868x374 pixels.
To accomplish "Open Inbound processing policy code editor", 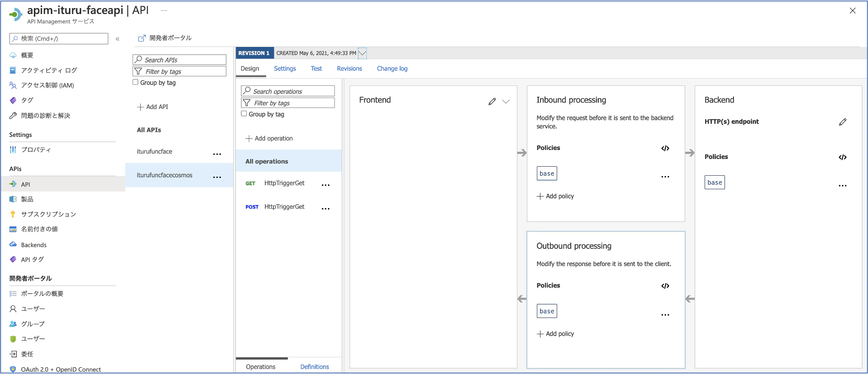I will 665,148.
